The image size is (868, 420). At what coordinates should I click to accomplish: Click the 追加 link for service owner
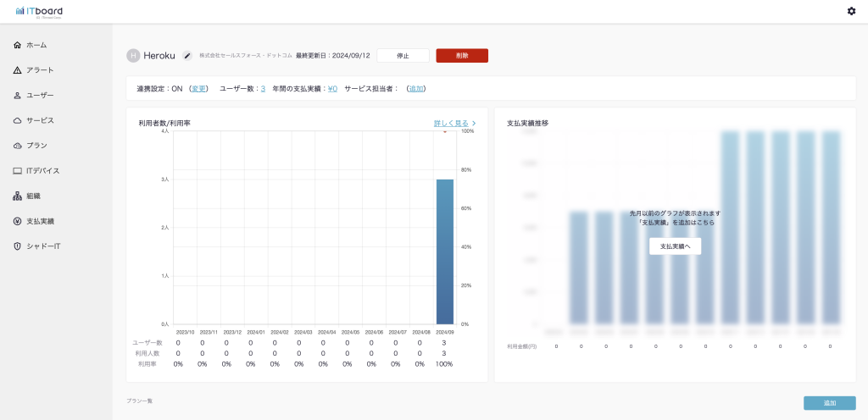(416, 88)
